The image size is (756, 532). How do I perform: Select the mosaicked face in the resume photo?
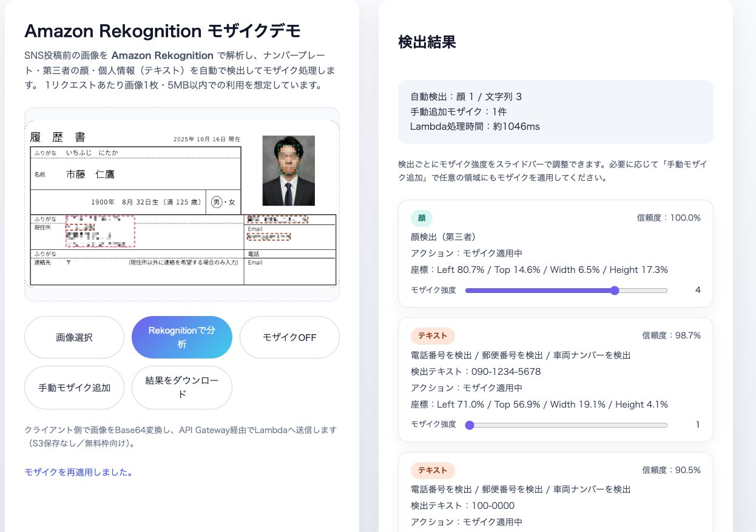(288, 158)
